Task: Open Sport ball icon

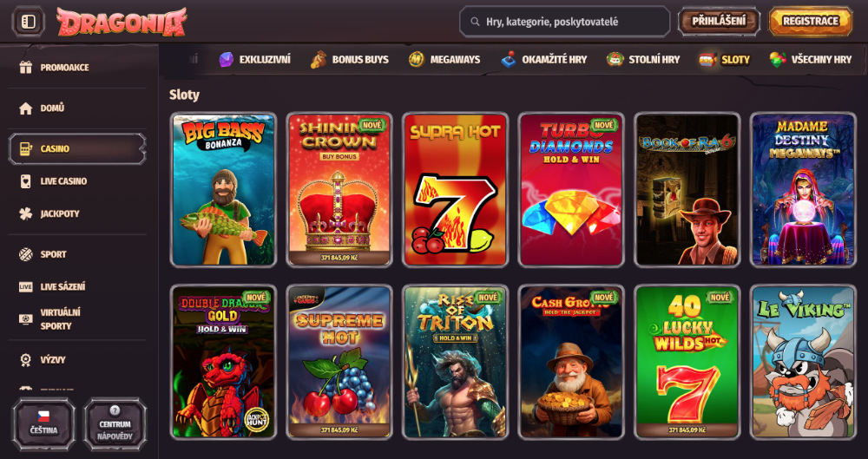Action: [x=25, y=254]
